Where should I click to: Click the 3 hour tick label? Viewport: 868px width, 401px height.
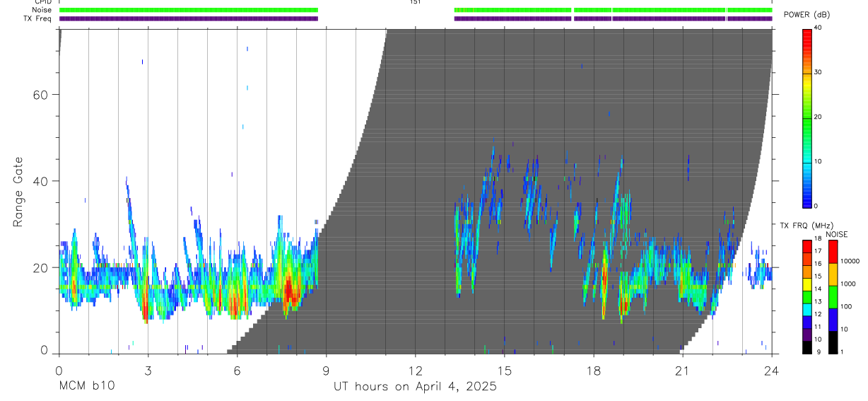click(x=147, y=370)
